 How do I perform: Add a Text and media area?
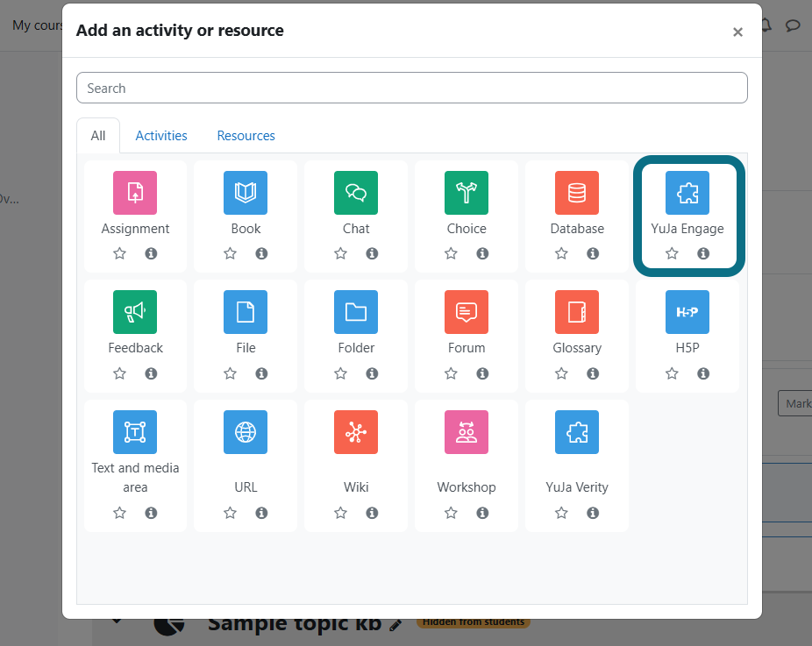tap(135, 432)
